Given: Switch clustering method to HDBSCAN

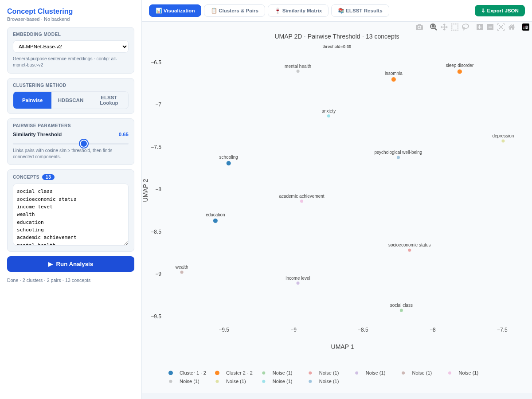Looking at the screenshot, I should coord(70,100).
